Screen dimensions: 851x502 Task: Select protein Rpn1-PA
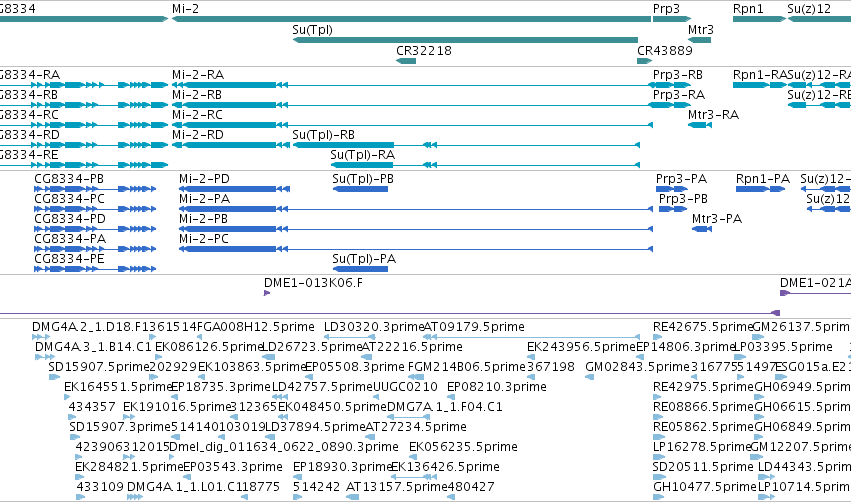(x=760, y=189)
